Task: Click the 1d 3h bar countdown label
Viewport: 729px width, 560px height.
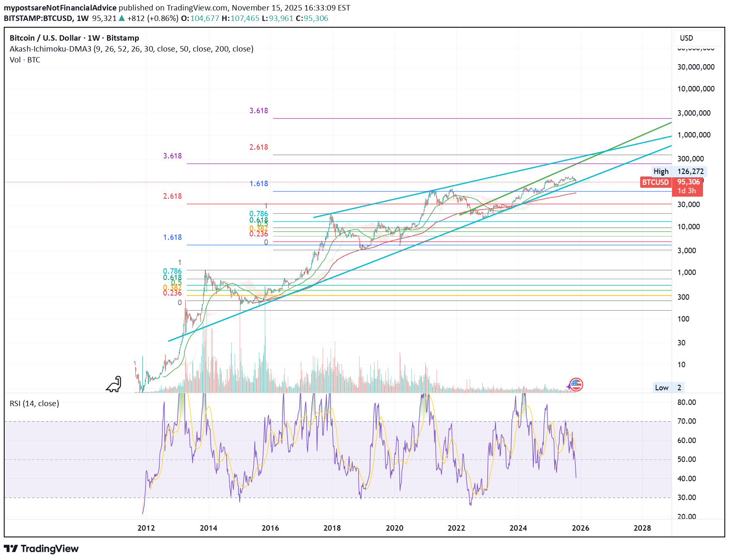Action: pos(687,191)
